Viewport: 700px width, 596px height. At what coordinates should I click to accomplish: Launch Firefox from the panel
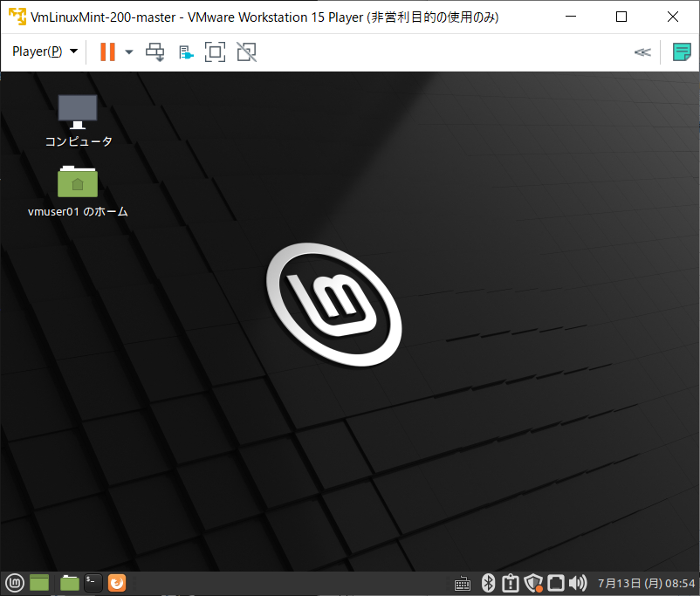tap(117, 583)
